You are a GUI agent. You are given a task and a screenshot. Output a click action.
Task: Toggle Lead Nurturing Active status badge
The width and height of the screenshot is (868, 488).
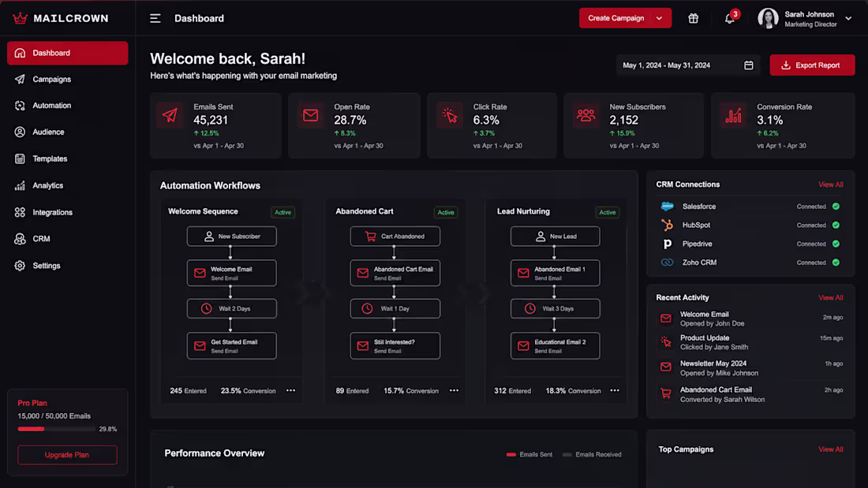pos(608,212)
